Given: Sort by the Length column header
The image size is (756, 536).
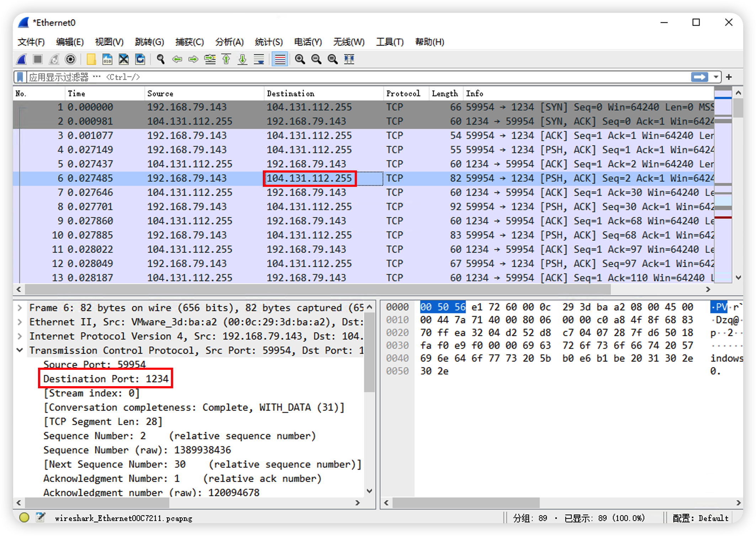Looking at the screenshot, I should (446, 94).
